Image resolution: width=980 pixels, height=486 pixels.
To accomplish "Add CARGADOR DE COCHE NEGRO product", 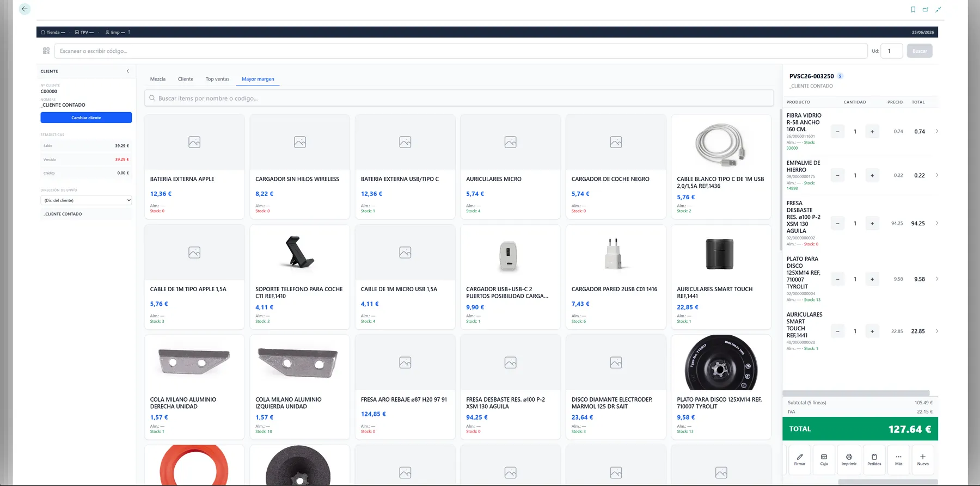I will [616, 167].
